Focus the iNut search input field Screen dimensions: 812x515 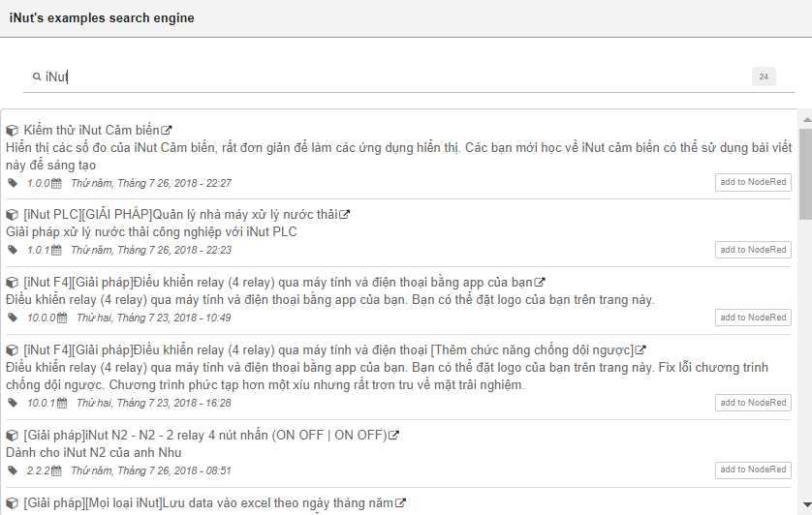[x=388, y=76]
